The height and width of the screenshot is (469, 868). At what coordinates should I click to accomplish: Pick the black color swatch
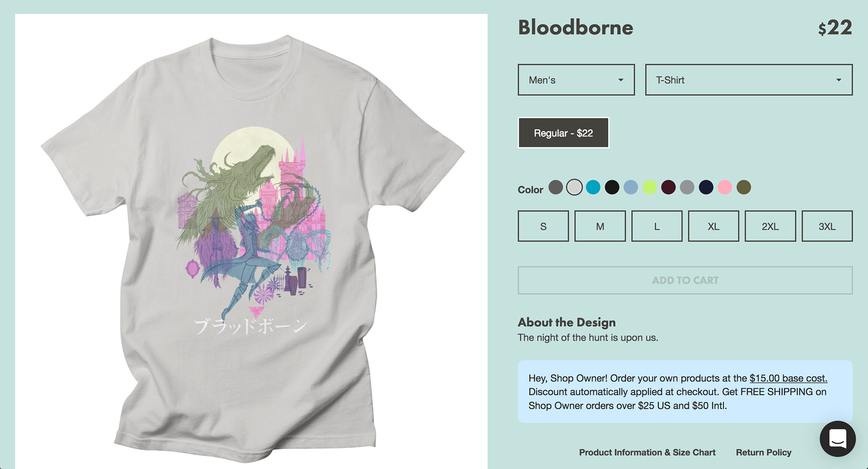[612, 187]
